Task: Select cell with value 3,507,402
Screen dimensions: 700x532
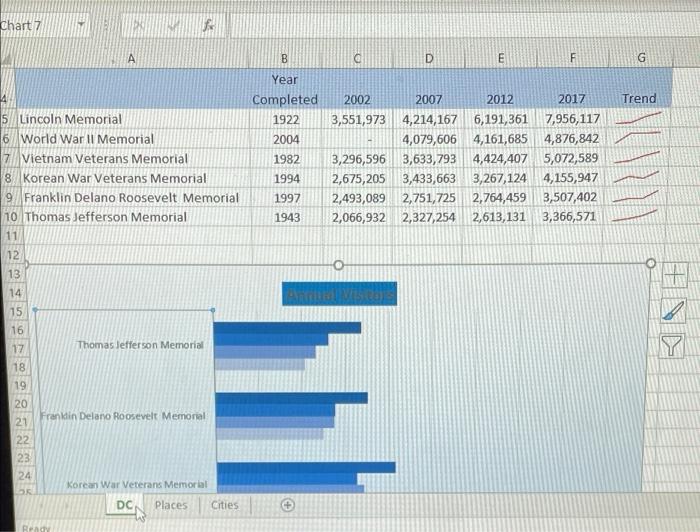Action: pos(570,197)
